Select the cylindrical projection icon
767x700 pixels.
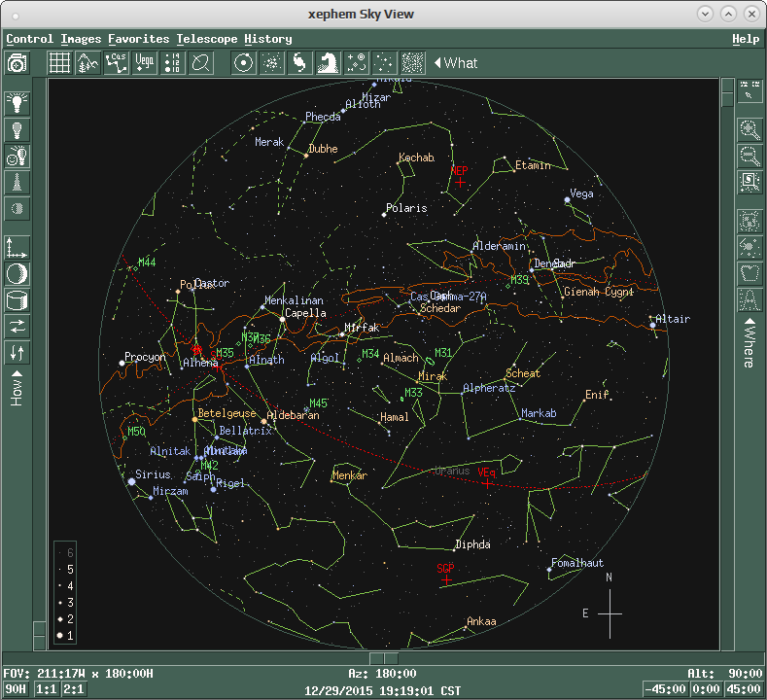[17, 300]
